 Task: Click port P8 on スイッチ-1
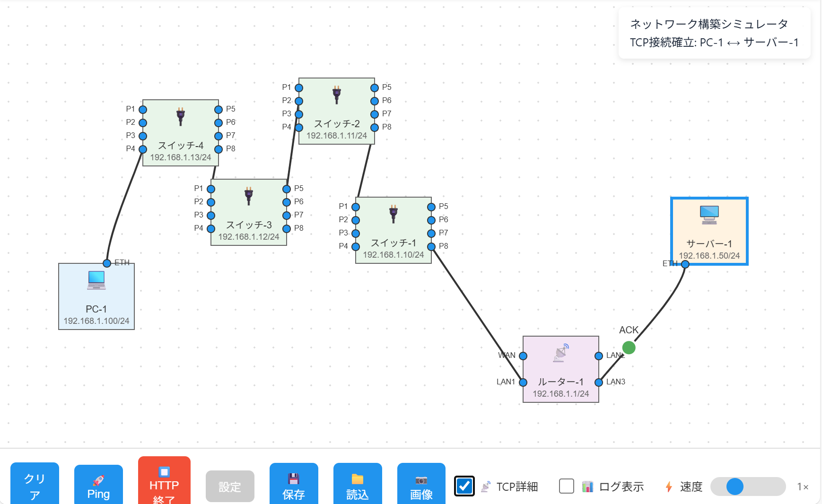click(431, 246)
